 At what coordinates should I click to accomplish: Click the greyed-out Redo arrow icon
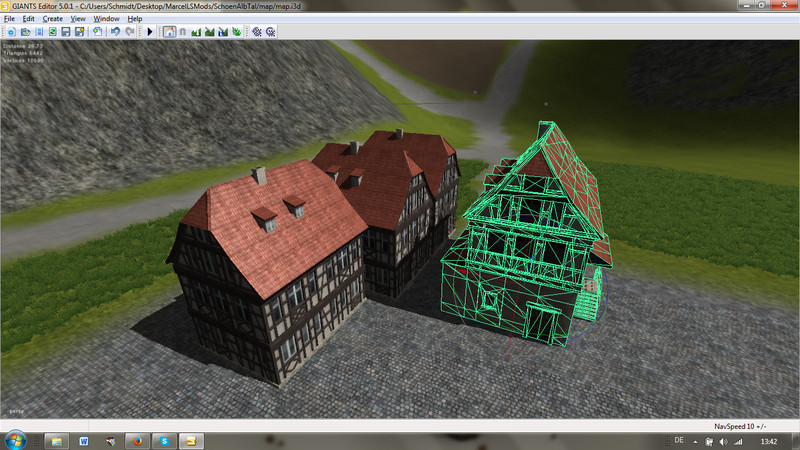(x=130, y=32)
